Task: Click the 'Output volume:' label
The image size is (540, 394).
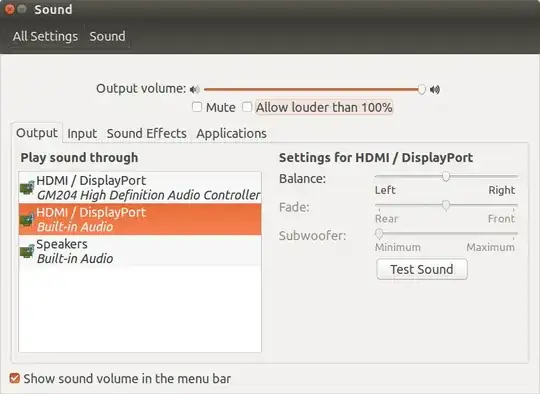Action: coord(141,89)
